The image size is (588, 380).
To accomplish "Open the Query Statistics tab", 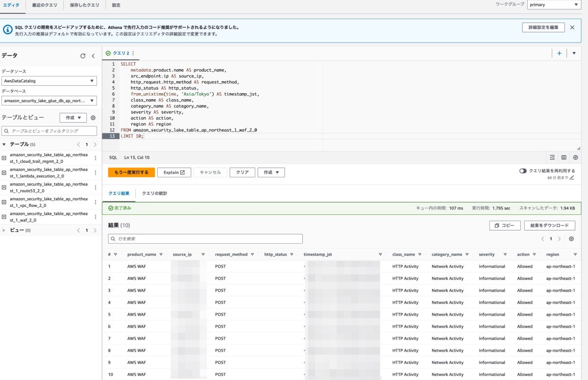I will click(x=154, y=194).
